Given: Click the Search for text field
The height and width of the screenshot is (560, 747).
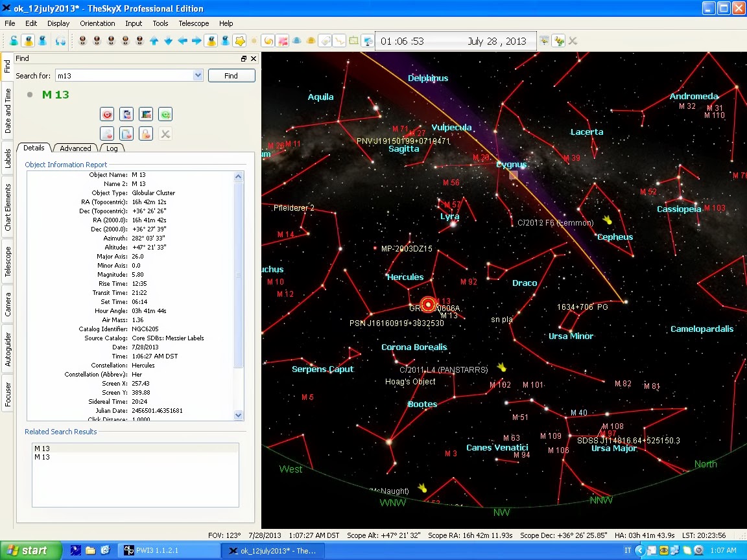Looking at the screenshot, I should pos(123,76).
